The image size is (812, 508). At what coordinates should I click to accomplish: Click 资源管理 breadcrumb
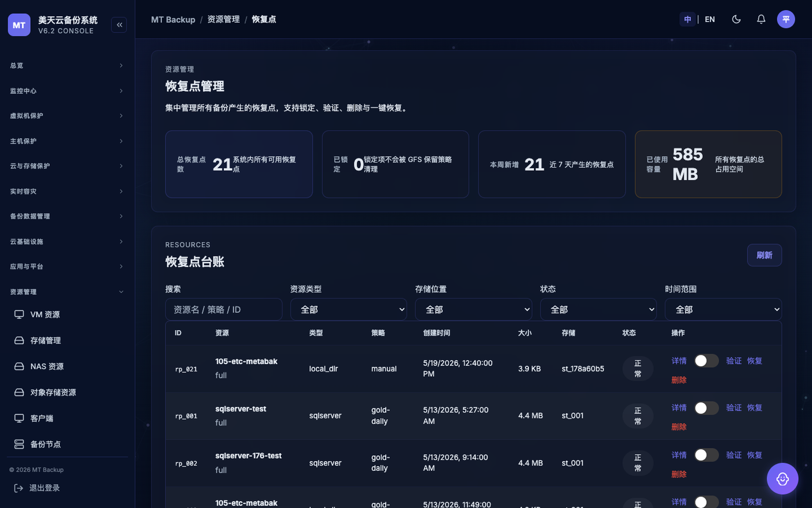223,20
